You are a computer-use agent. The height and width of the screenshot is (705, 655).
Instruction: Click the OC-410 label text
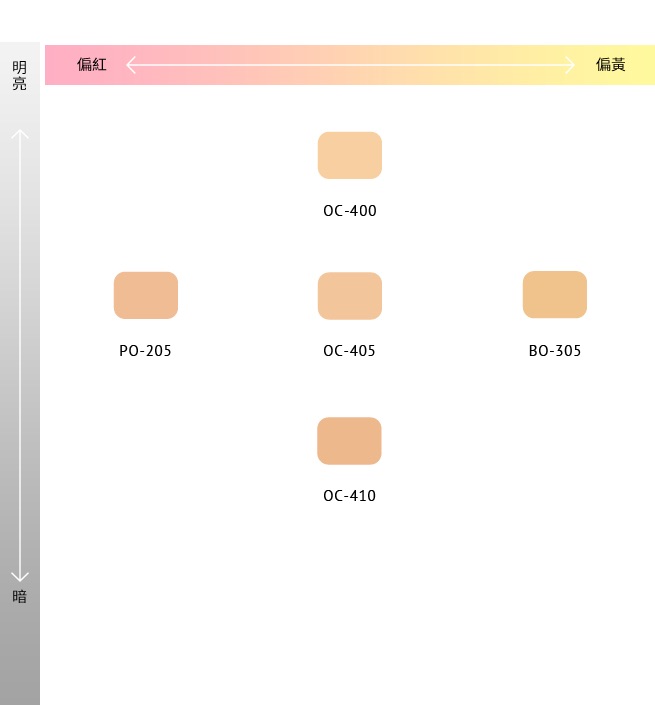(x=350, y=496)
